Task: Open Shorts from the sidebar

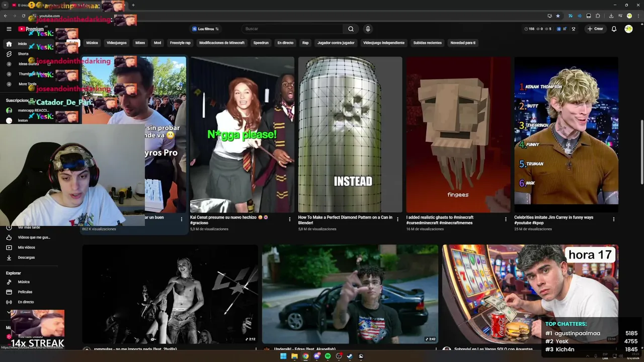Action: point(23,54)
